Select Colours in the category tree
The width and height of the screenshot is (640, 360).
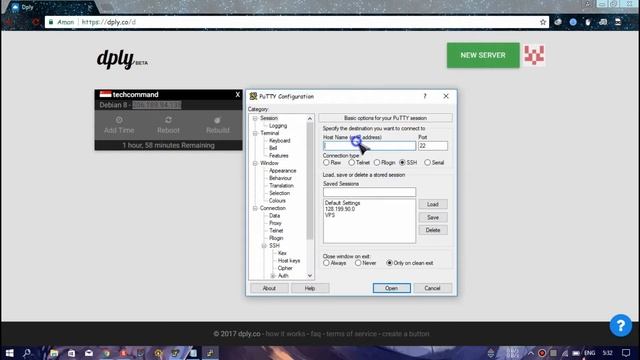[x=277, y=201]
